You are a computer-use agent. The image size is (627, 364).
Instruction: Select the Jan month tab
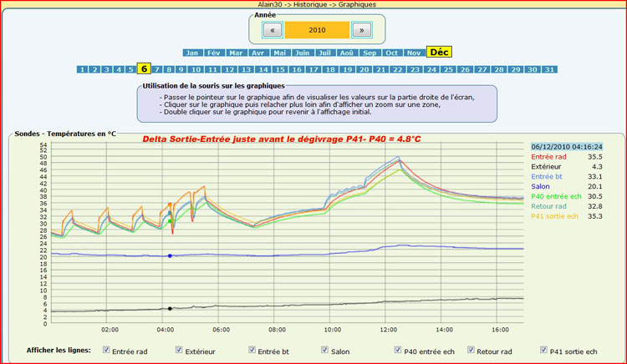coord(192,53)
